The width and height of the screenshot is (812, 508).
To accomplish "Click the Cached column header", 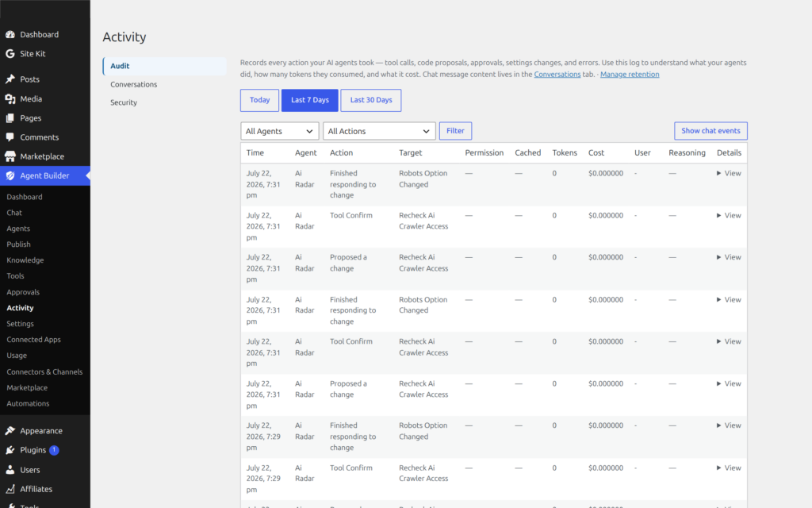I will 527,153.
